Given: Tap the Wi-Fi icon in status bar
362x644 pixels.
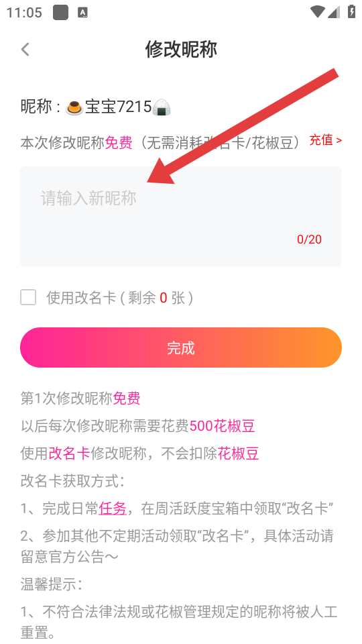Looking at the screenshot, I should (317, 12).
